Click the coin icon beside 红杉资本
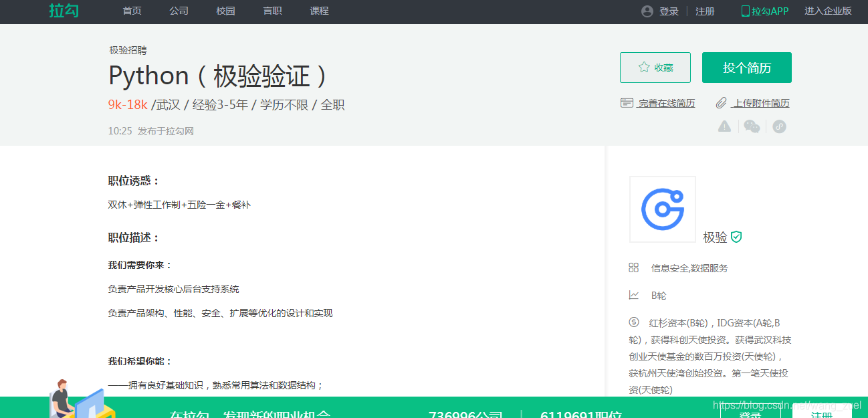The width and height of the screenshot is (868, 418). [x=634, y=322]
